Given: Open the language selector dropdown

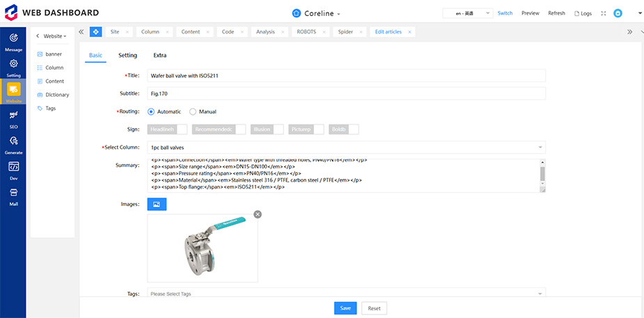Looking at the screenshot, I should [x=467, y=13].
